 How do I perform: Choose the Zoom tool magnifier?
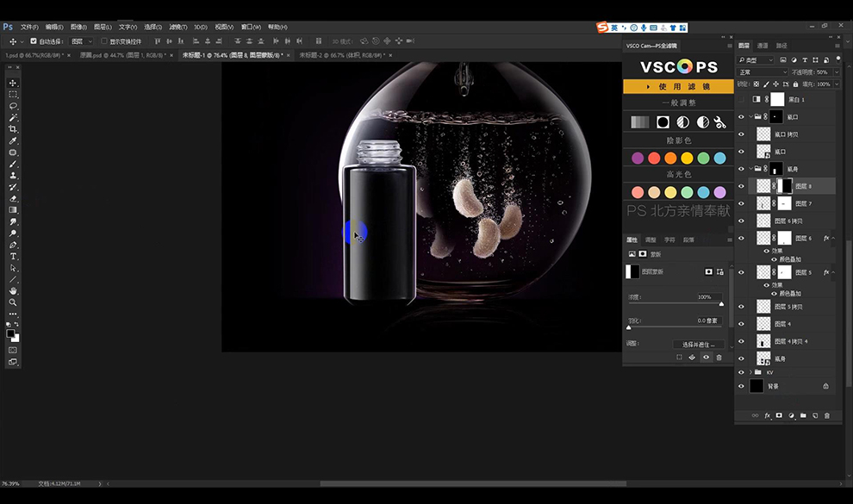click(13, 302)
